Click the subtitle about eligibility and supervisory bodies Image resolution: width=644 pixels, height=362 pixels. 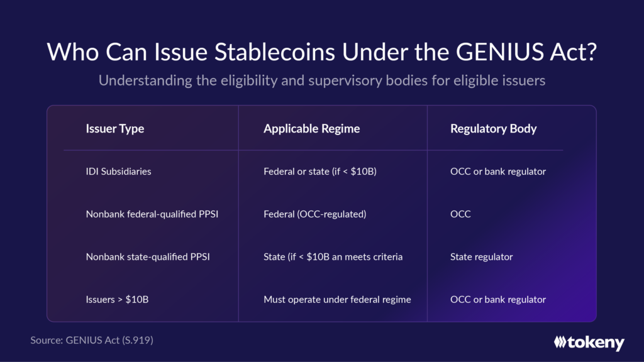[321, 80]
